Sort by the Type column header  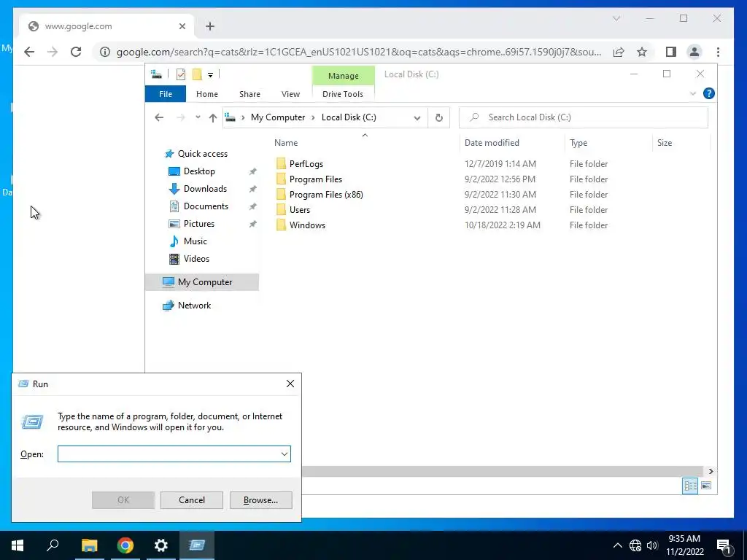click(578, 143)
